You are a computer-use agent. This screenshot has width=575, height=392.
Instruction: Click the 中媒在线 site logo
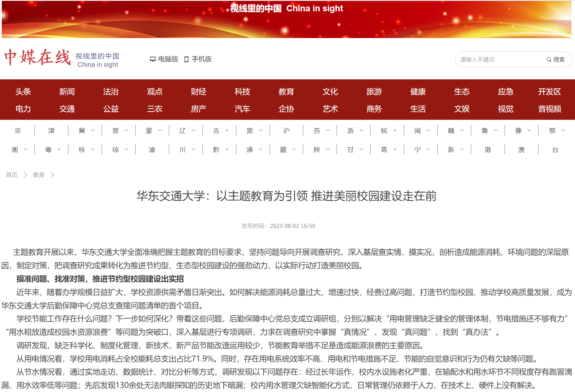click(37, 58)
